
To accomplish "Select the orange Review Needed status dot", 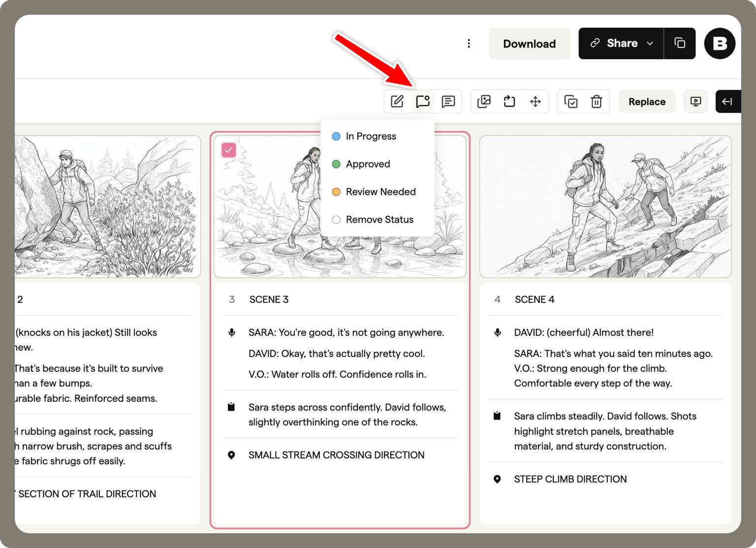I will [x=336, y=192].
